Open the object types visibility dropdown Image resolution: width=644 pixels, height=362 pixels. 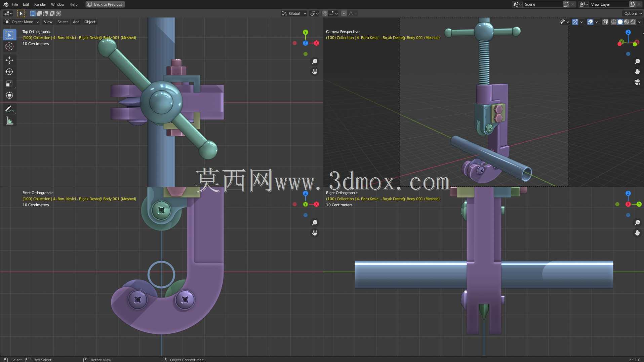[565, 22]
